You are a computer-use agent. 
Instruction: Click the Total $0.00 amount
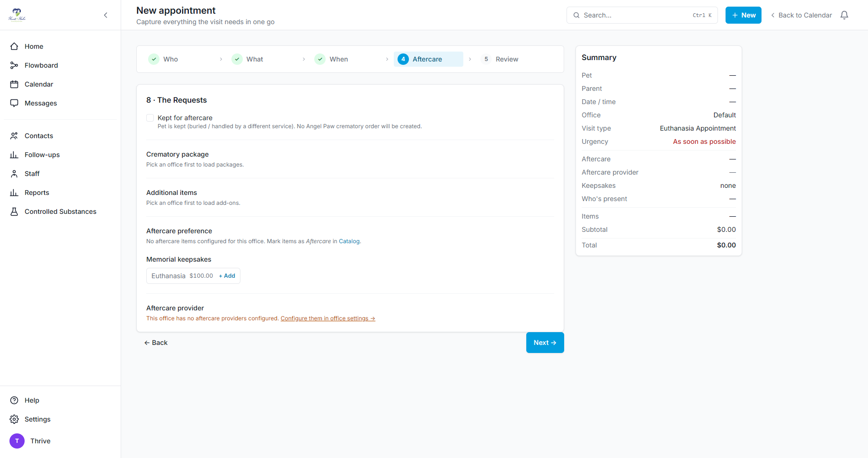[726, 245]
